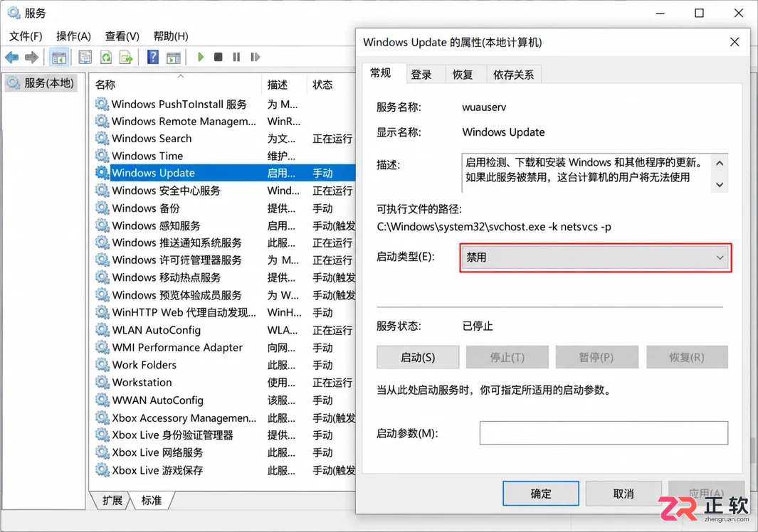Open the 文件(F) menu
Screen dimensions: 758x532
[26, 36]
